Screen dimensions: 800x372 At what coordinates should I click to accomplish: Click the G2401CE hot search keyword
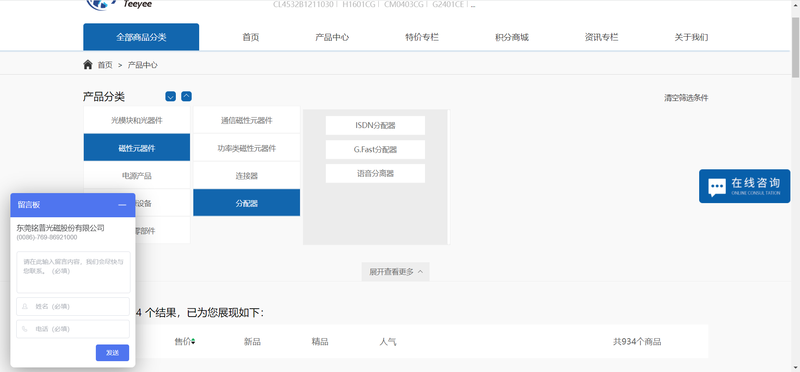tap(448, 5)
